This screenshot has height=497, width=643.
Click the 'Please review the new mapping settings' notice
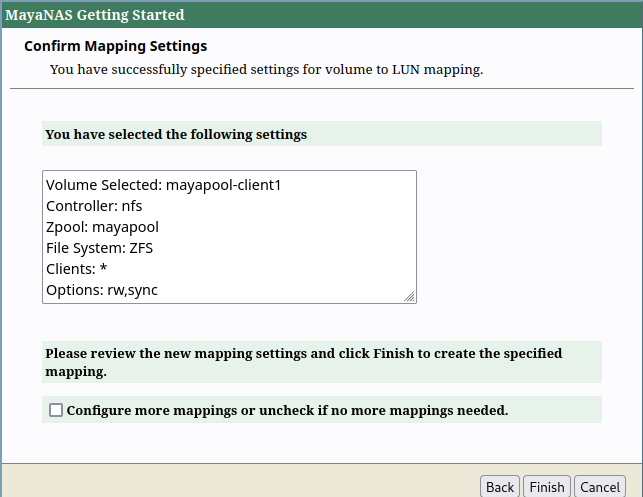pos(303,362)
